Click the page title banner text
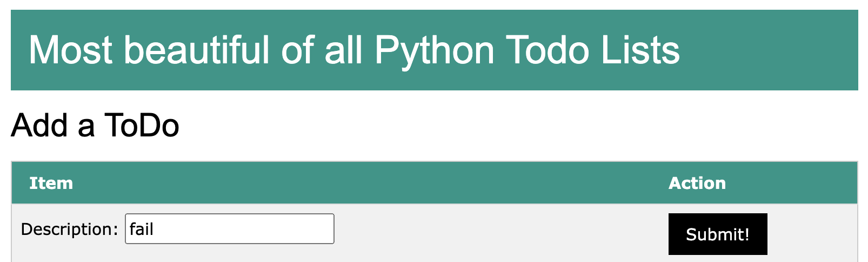Screen dimensions: 868x262 click(x=354, y=50)
